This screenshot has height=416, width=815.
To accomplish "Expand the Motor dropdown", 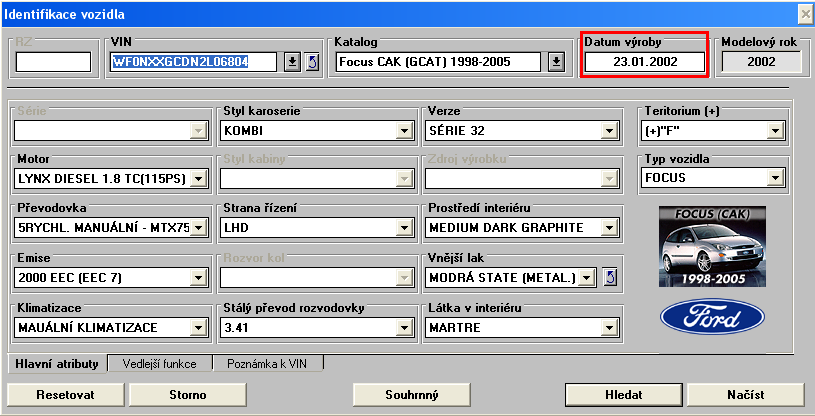I will 198,179.
